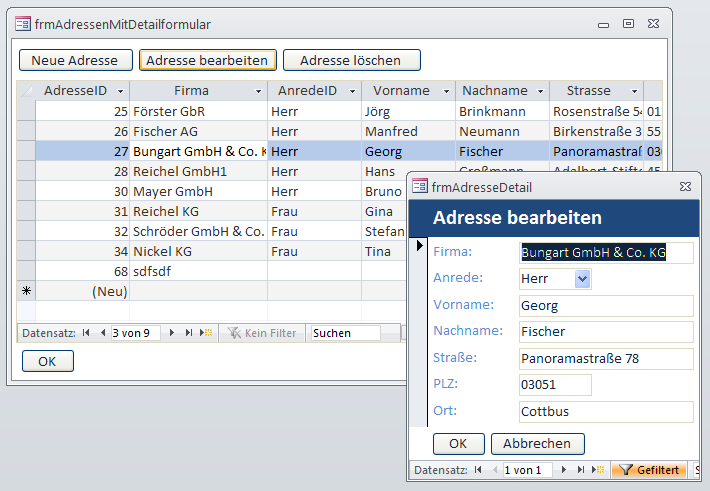710x491 pixels.
Task: Click next record arrow in detail form
Action: click(x=564, y=470)
